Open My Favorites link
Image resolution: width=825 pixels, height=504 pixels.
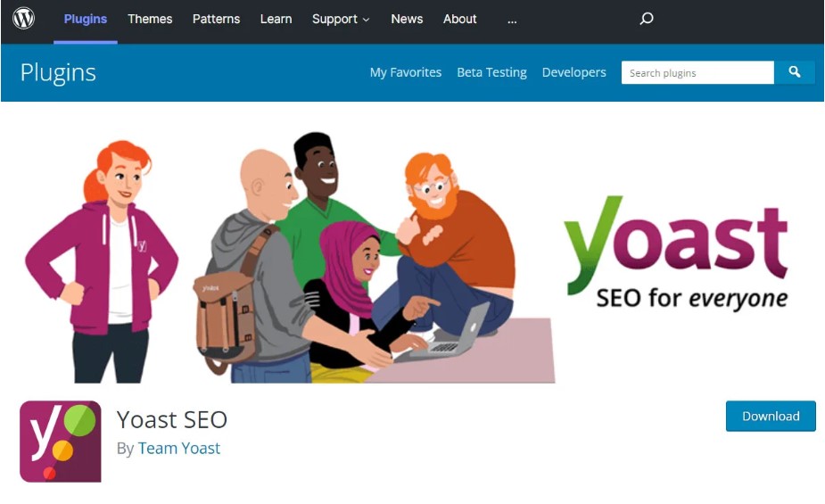(x=406, y=72)
